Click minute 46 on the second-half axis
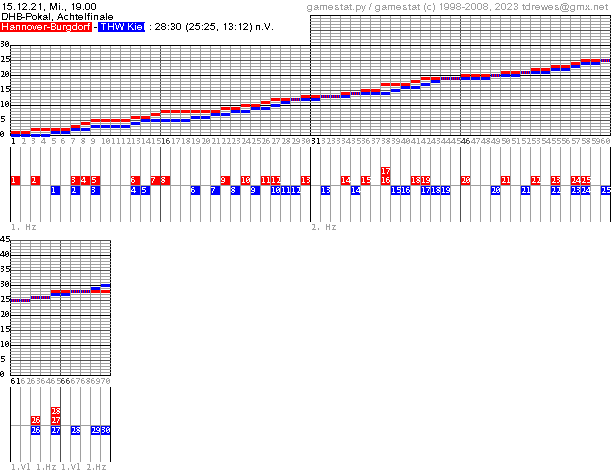This screenshot has height=471, width=611. [465, 142]
